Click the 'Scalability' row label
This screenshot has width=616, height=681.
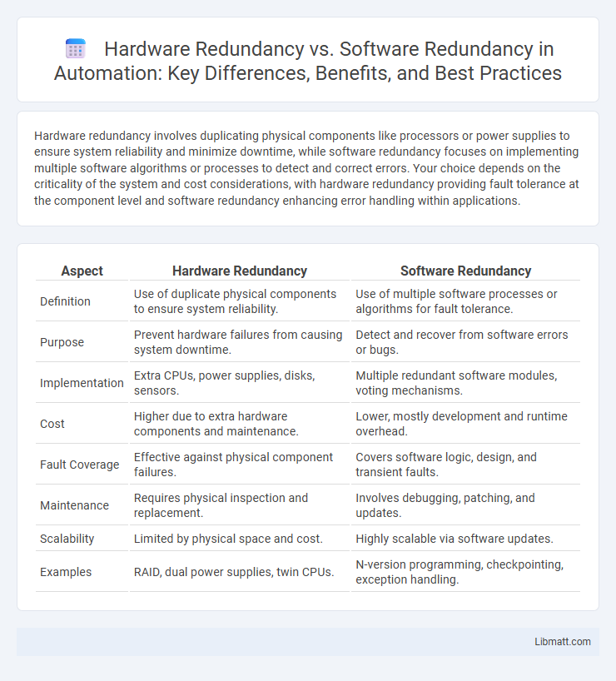[x=67, y=539]
